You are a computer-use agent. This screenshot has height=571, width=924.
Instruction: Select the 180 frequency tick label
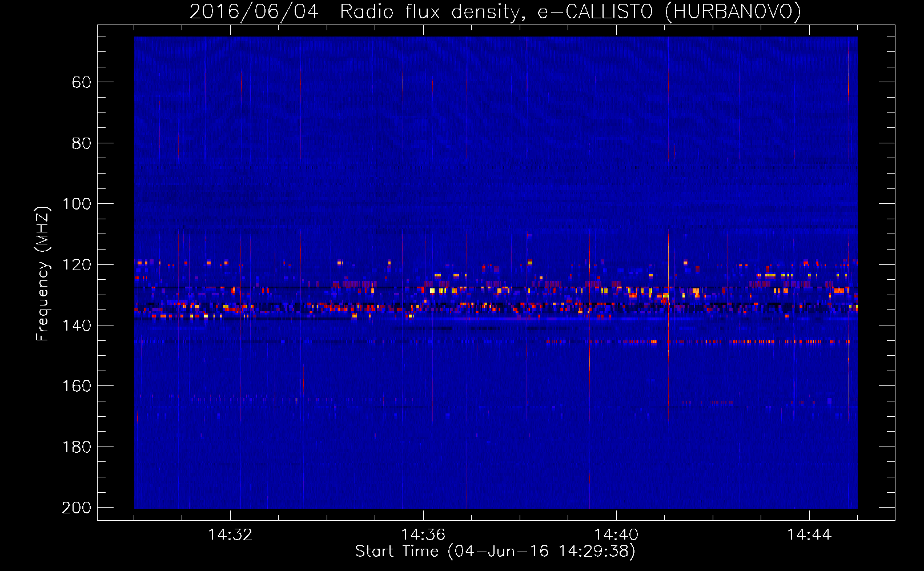tap(77, 447)
